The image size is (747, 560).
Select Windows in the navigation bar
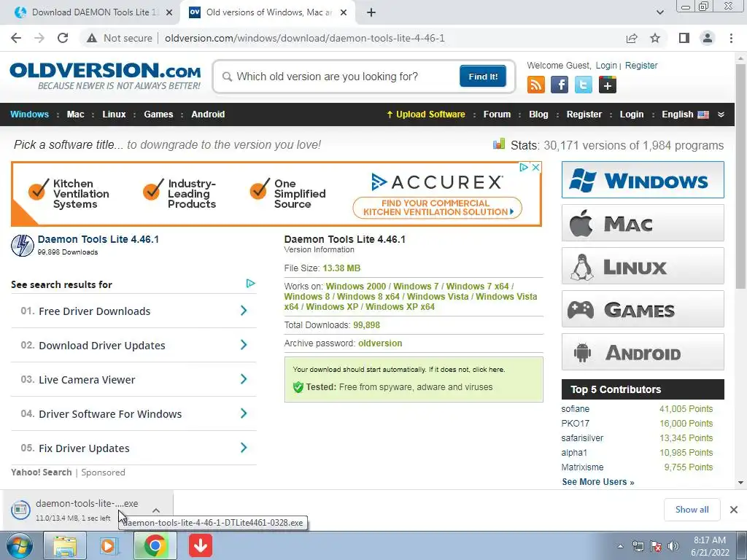pos(29,114)
